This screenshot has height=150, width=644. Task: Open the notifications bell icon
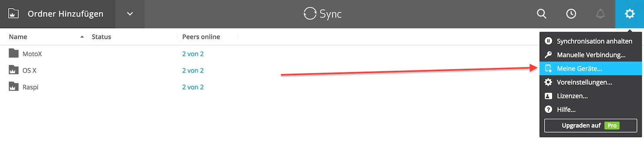[600, 14]
